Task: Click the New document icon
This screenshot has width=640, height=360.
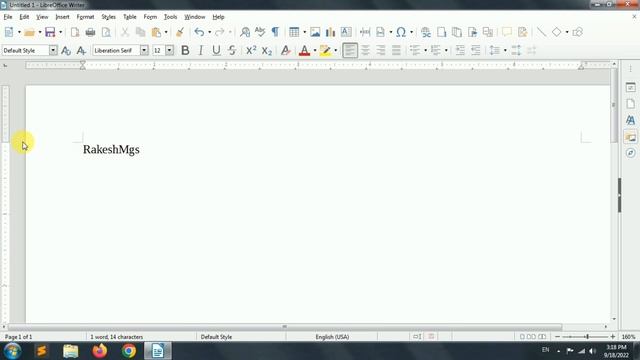Action: [9, 32]
